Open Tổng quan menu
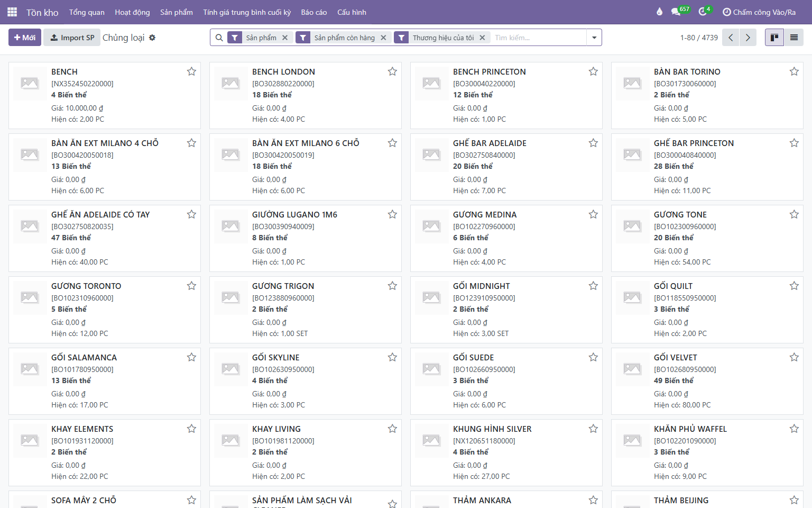 87,12
